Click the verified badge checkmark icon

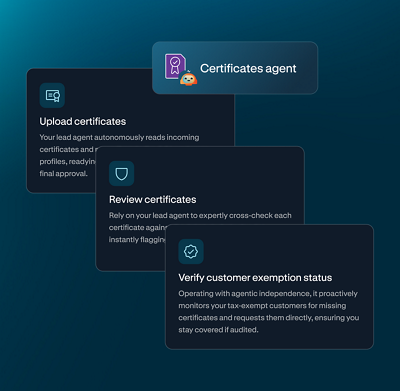(191, 251)
